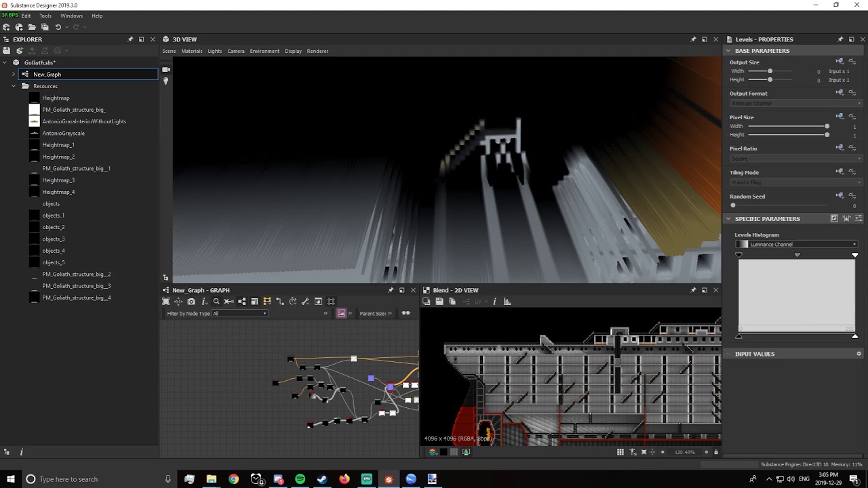Screen dimensions: 868x488
Task: Open Filter by Node Type dropdown
Action: click(240, 313)
